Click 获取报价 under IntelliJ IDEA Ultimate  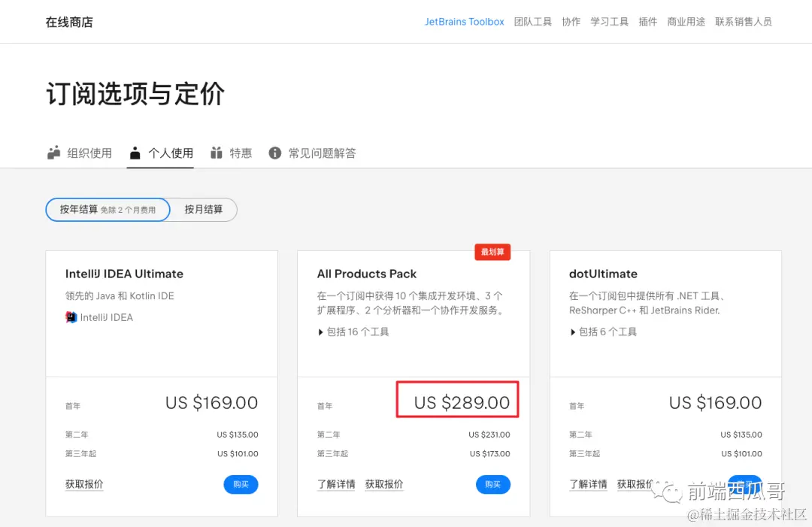coord(83,484)
